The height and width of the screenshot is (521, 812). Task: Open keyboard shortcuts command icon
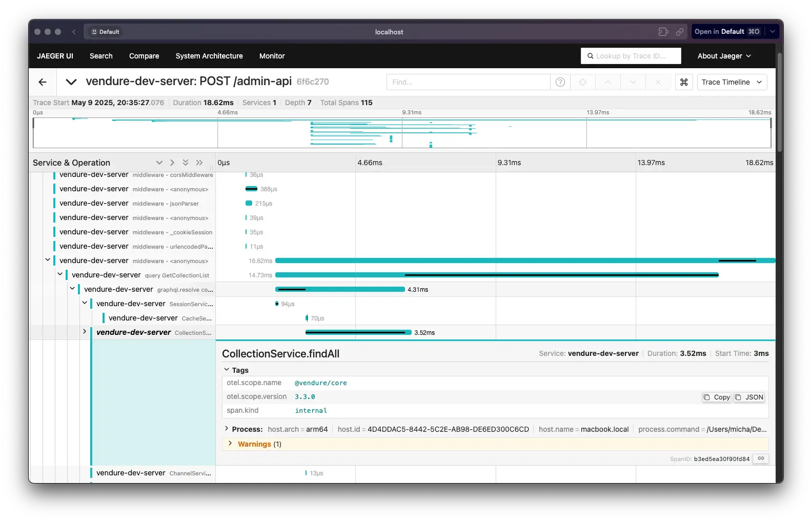point(684,82)
